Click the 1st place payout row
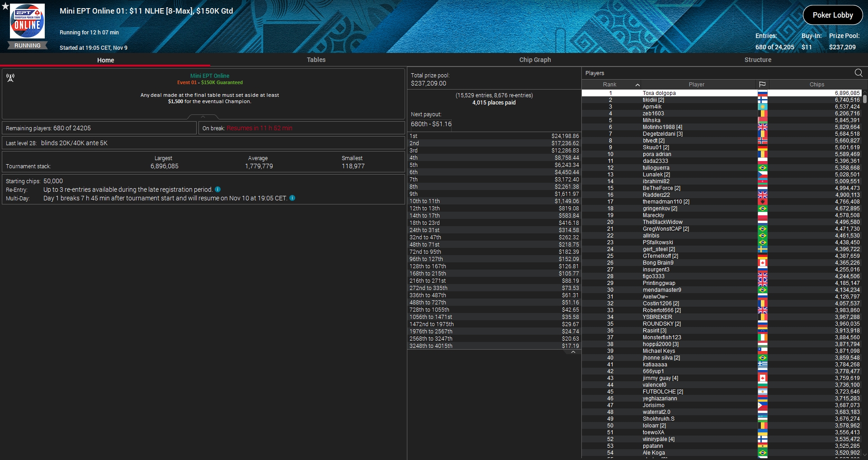 [494, 136]
